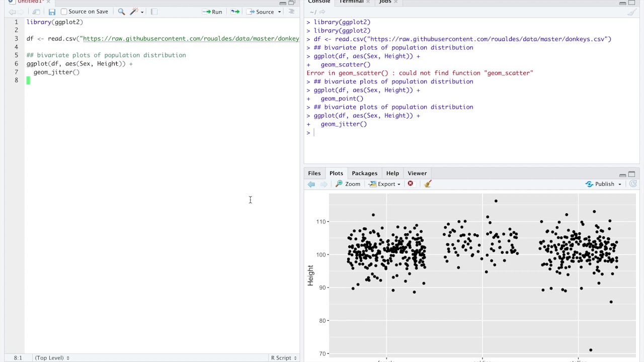Open the code tools magic wand
Viewport: 644px width, 362px height.
134,12
